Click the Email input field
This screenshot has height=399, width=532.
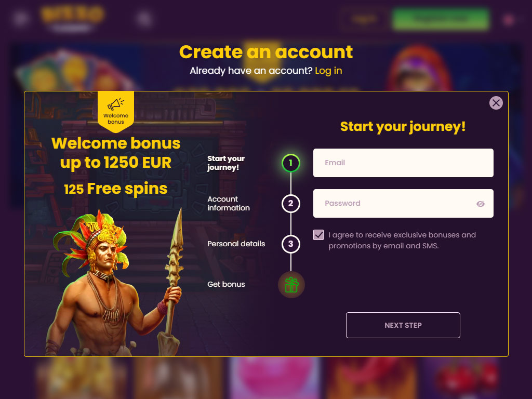click(403, 163)
